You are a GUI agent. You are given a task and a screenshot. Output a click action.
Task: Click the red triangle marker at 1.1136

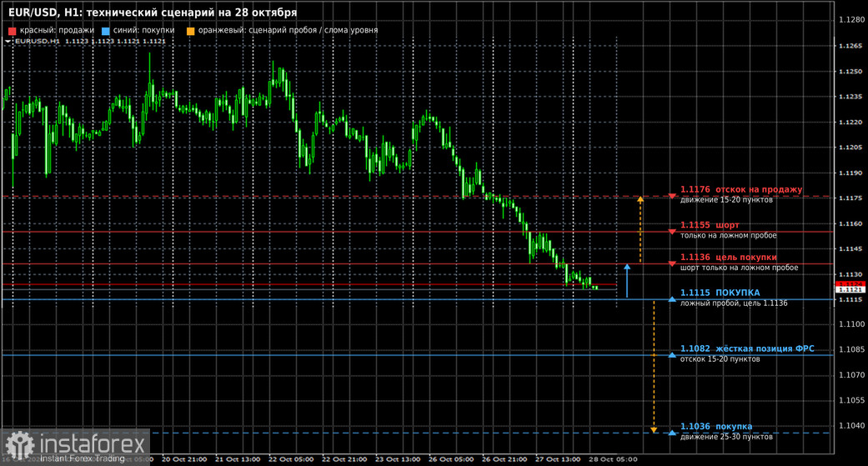coord(672,264)
